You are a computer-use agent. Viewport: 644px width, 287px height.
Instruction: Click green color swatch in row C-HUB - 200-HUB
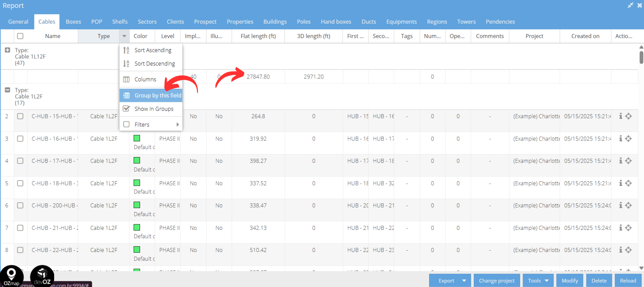click(x=137, y=205)
